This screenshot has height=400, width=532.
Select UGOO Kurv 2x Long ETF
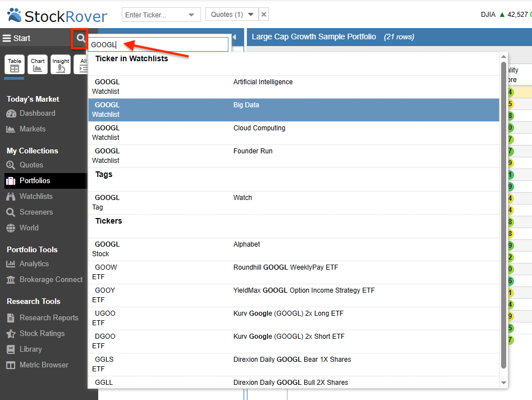click(293, 318)
